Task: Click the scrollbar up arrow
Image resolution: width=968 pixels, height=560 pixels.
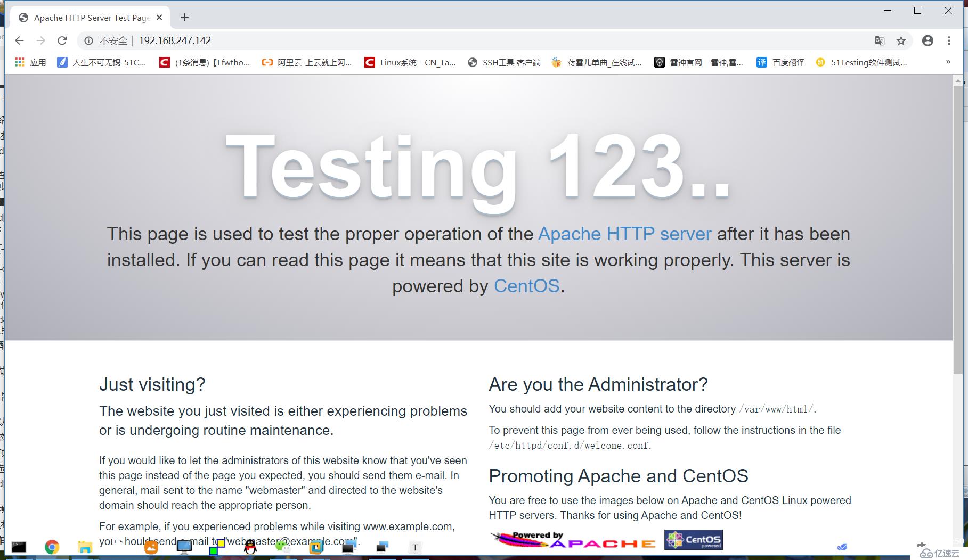Action: [x=957, y=80]
